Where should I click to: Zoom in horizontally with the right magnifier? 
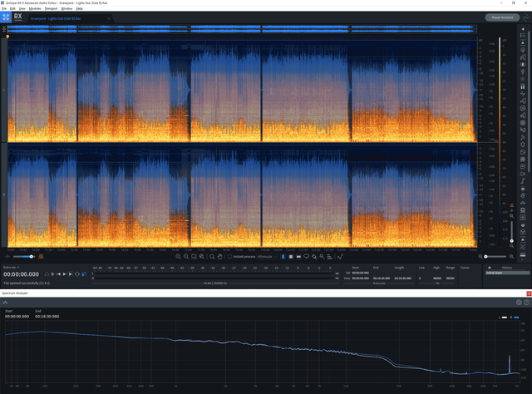(512, 257)
